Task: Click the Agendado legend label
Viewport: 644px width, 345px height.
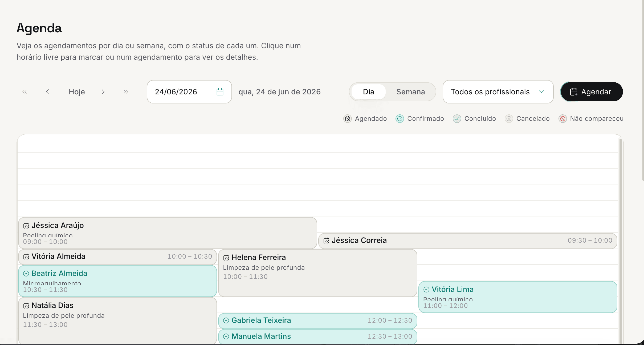Action: pyautogui.click(x=371, y=119)
